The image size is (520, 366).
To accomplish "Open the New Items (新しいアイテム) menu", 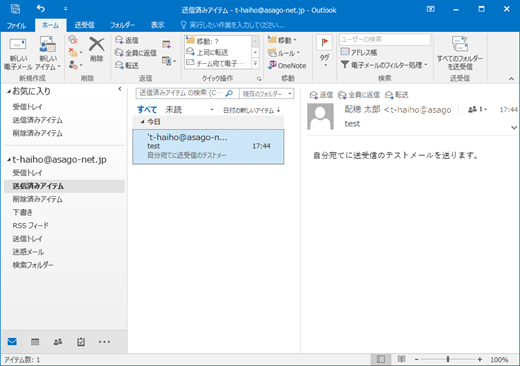I will tap(48, 53).
